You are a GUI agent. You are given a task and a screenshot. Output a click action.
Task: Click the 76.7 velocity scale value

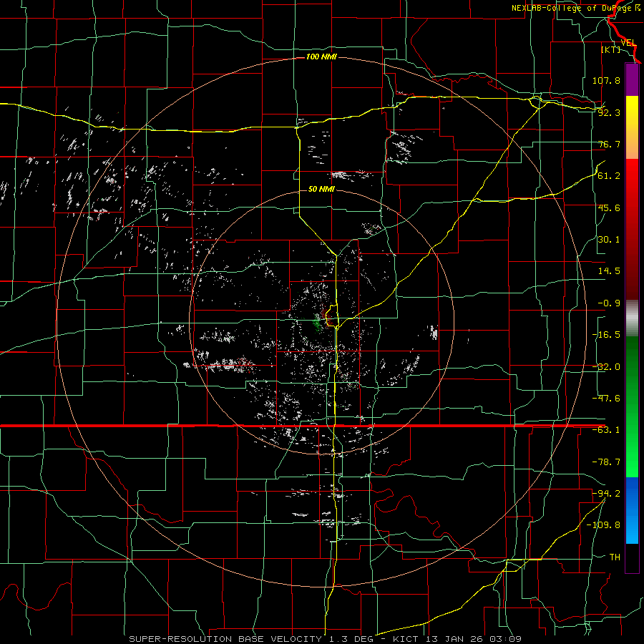pyautogui.click(x=609, y=144)
